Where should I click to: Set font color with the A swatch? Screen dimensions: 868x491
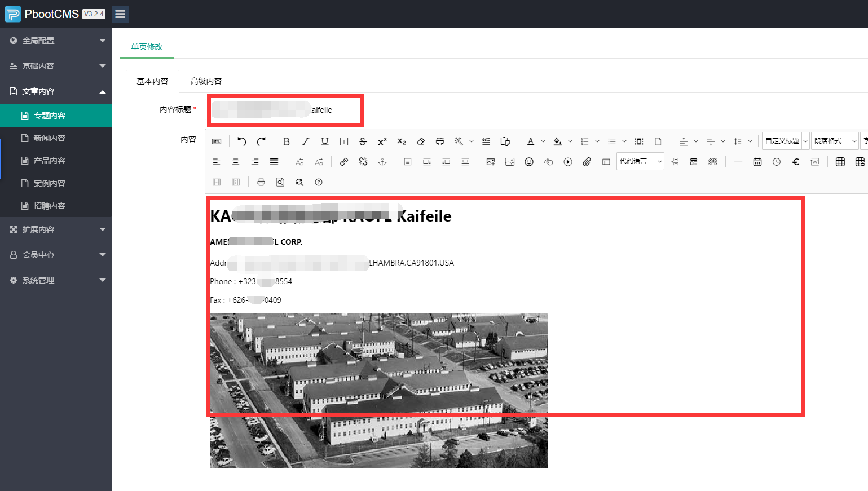(x=531, y=141)
